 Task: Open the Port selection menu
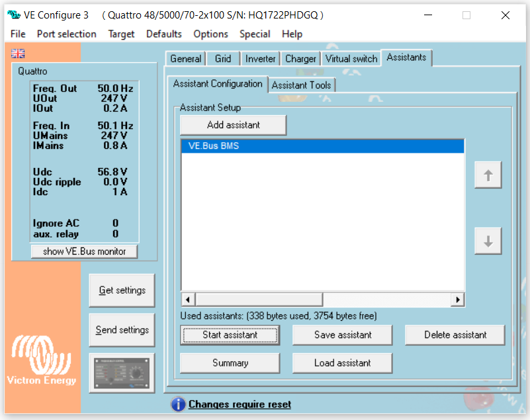tap(67, 34)
